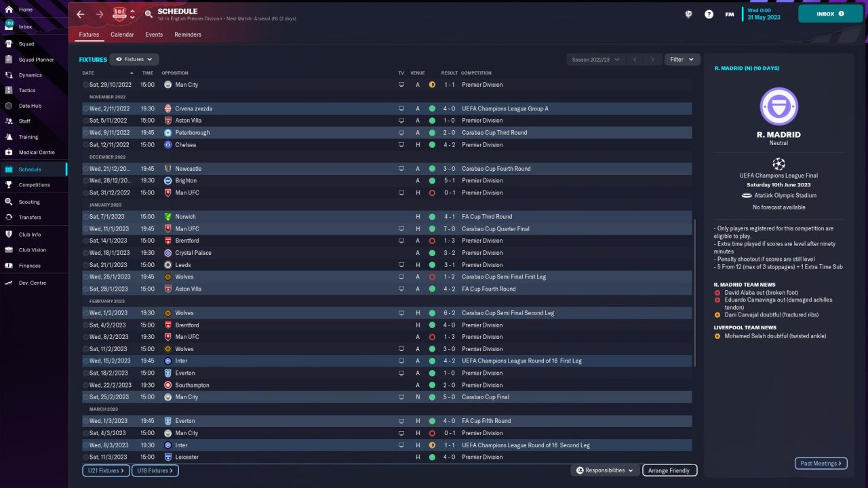The height and width of the screenshot is (488, 868).
Task: Tick the circle for Sat, 7/1/2023 fixture
Action: click(x=85, y=217)
